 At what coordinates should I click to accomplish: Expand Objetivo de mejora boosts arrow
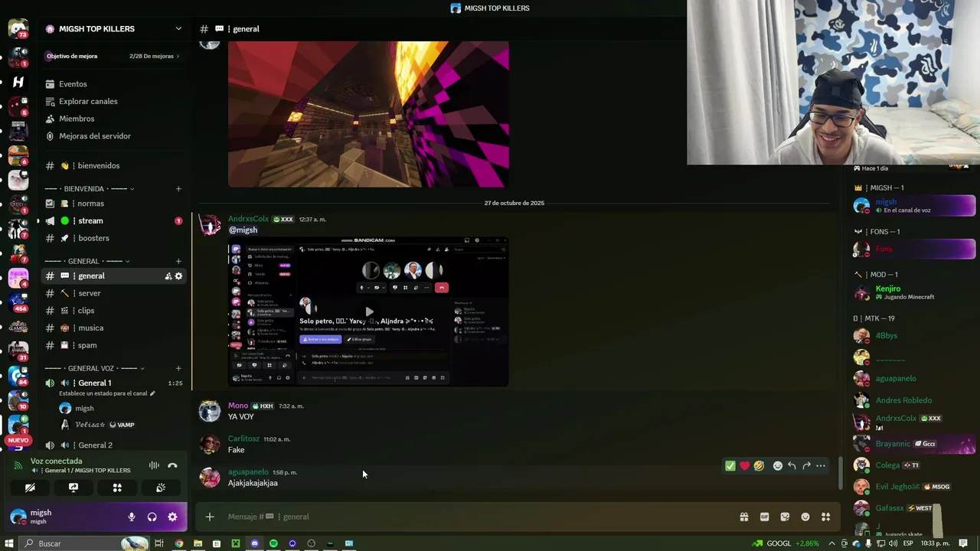pos(178,56)
